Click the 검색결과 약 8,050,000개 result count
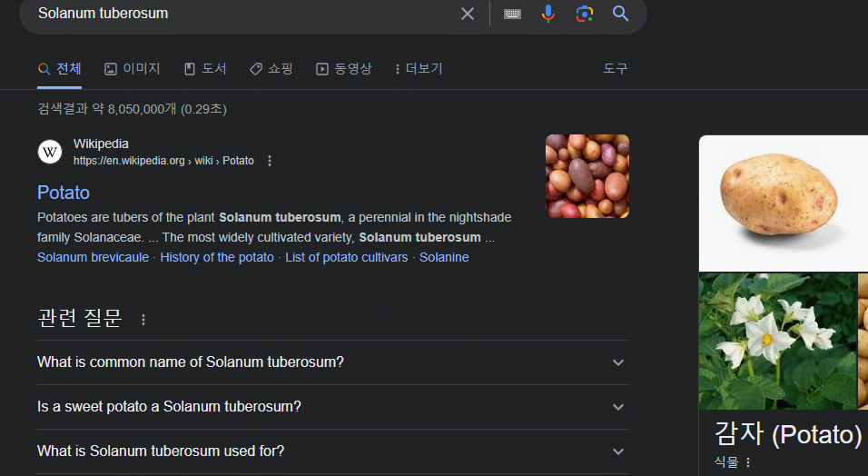 (132, 109)
